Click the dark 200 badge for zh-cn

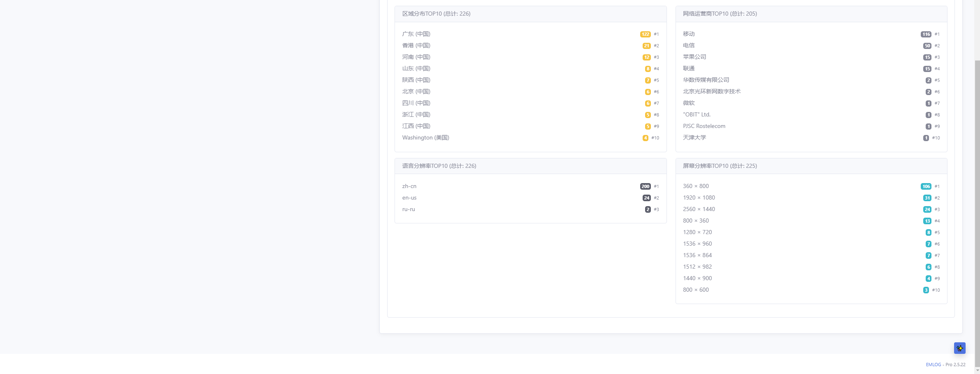click(645, 186)
